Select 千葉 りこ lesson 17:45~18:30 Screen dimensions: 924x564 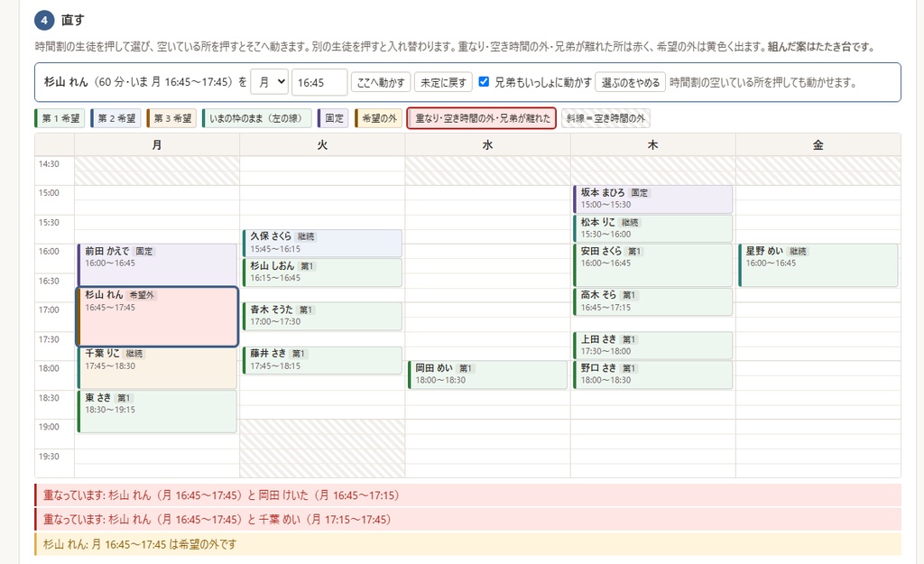pyautogui.click(x=157, y=368)
